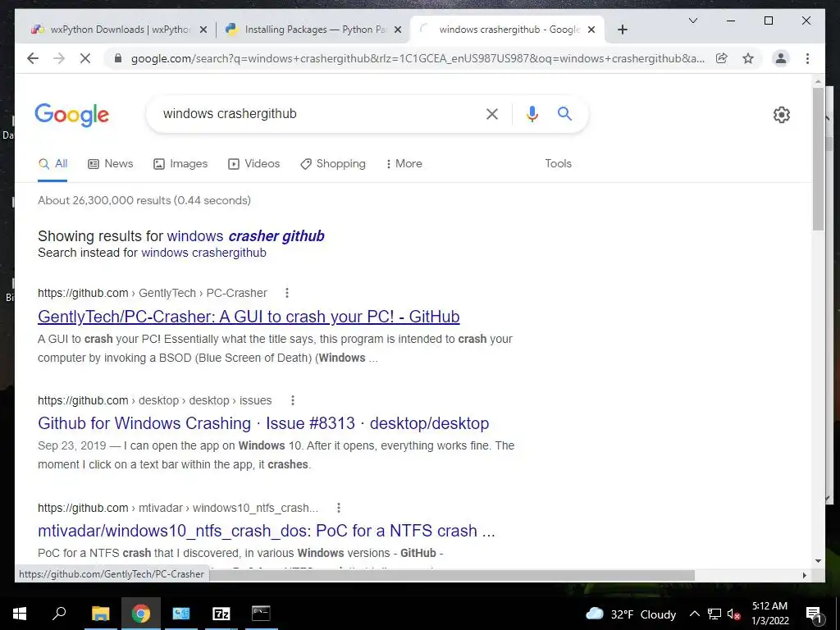Image resolution: width=840 pixels, height=630 pixels.
Task: Clear the search box with the X
Action: (492, 113)
